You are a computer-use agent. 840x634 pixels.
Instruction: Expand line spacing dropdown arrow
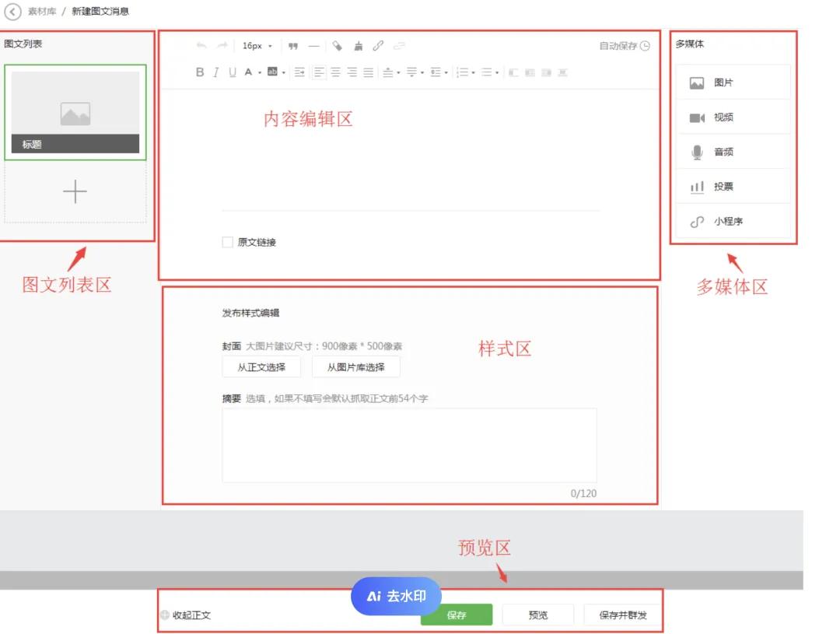point(446,73)
